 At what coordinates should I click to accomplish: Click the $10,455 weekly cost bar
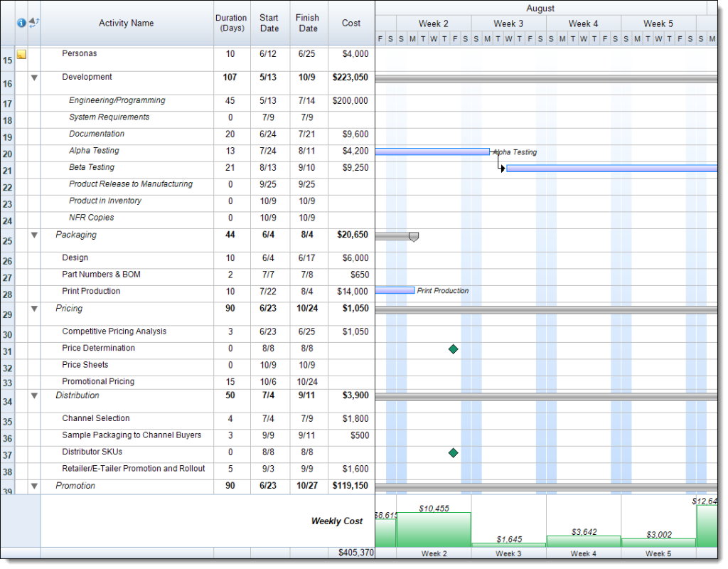(433, 529)
